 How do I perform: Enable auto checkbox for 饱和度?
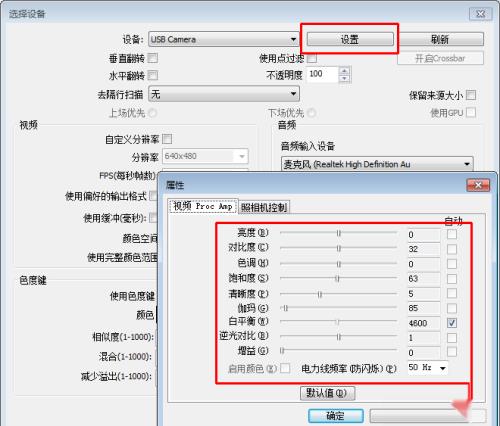tap(452, 279)
